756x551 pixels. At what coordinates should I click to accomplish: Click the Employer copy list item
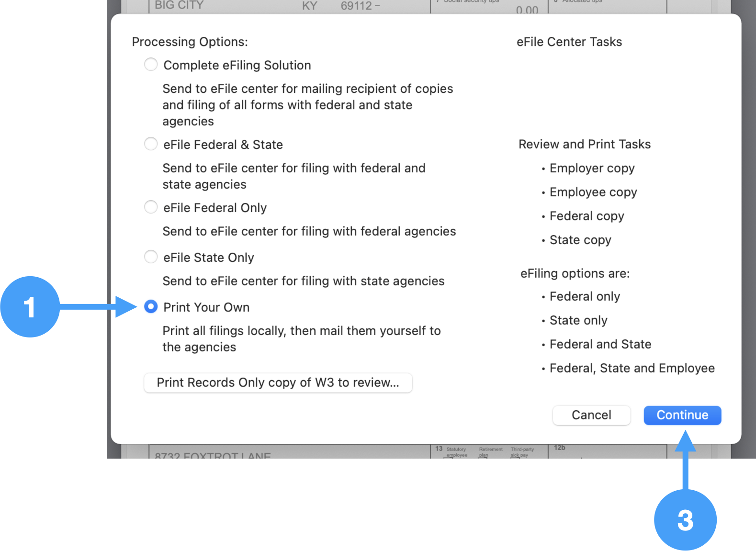(x=592, y=169)
